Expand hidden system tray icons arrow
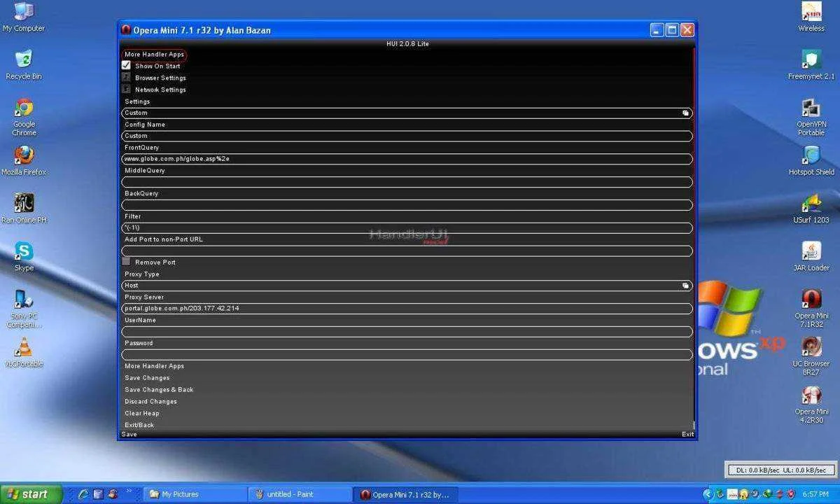The width and height of the screenshot is (840, 504). coord(708,494)
